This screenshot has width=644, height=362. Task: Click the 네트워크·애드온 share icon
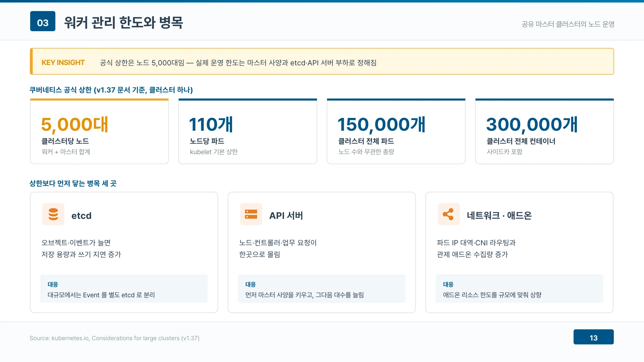(448, 214)
